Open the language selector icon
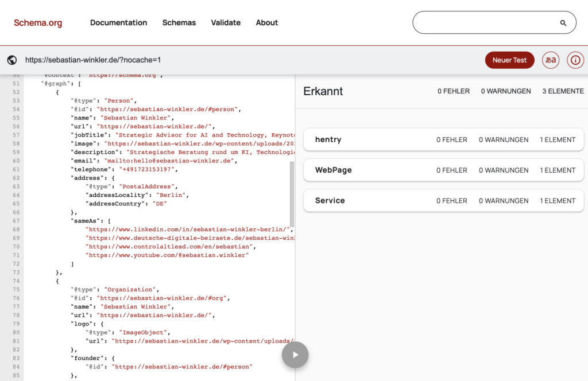 click(x=551, y=60)
